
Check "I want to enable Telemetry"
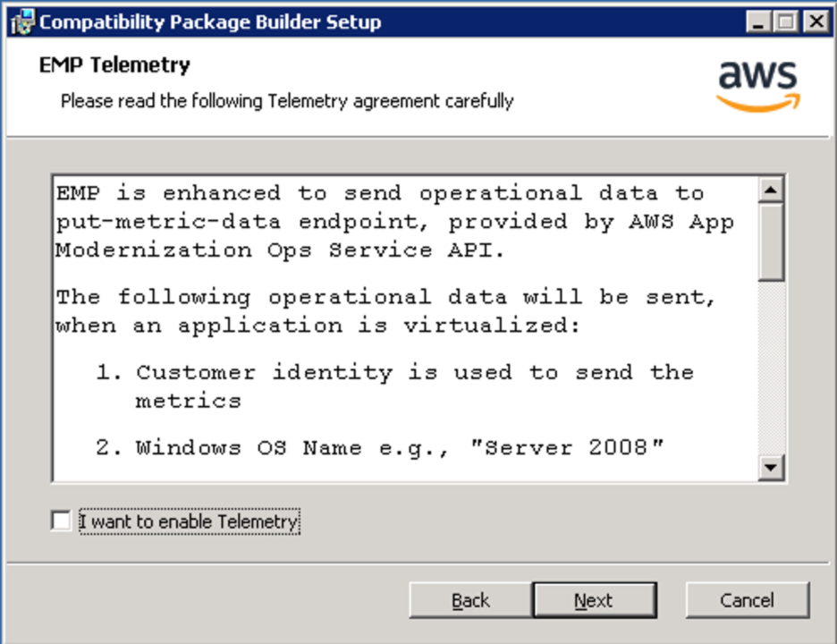tap(59, 521)
